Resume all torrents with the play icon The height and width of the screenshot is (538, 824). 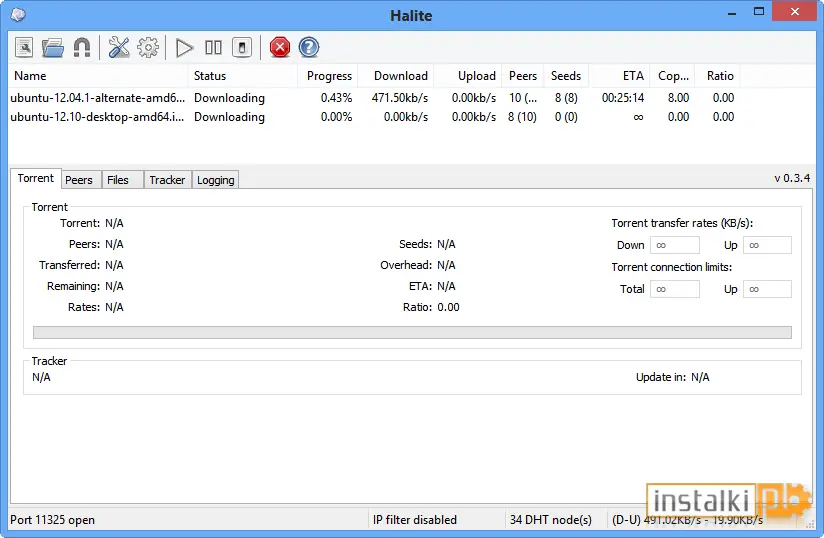pyautogui.click(x=184, y=48)
